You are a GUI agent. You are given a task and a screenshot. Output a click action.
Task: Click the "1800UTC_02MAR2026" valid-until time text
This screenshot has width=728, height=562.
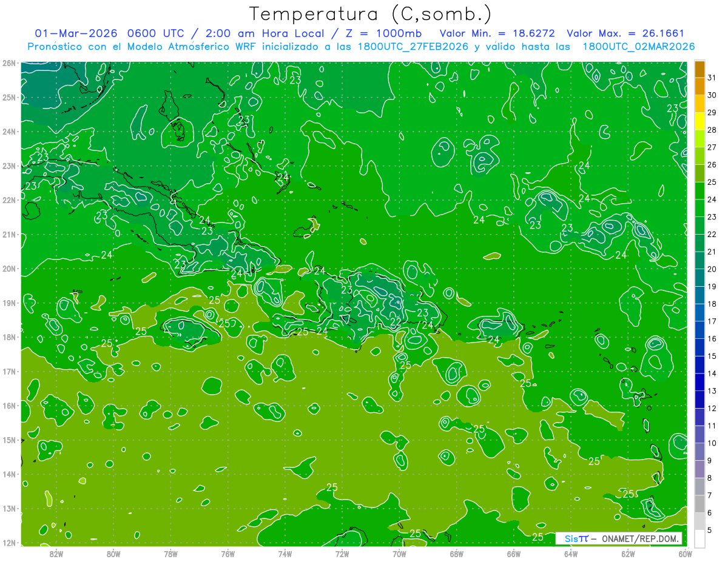638,47
